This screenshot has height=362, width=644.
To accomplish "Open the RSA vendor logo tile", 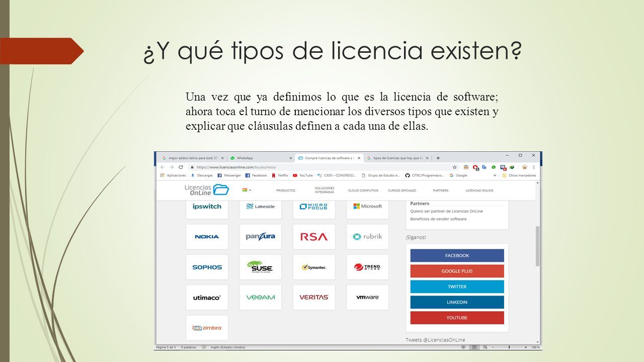I will pos(314,236).
